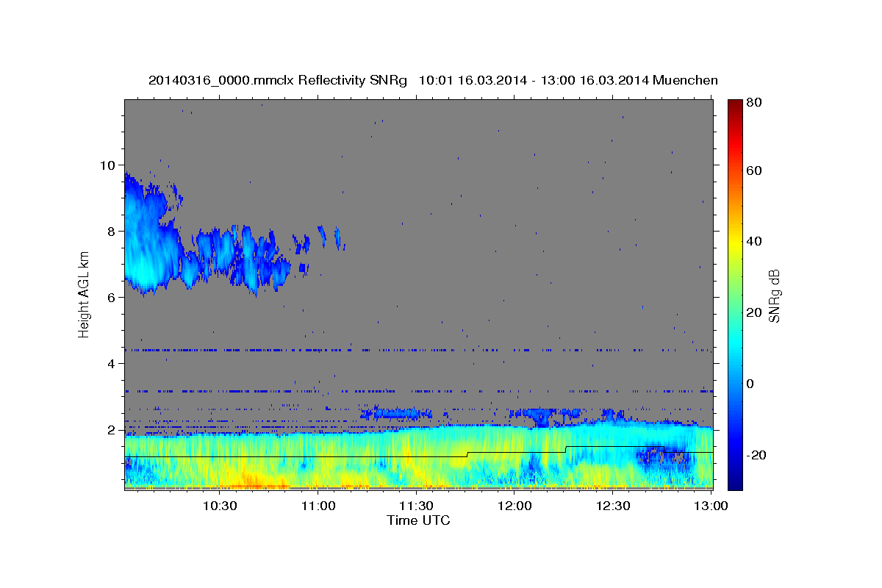Viewport: 882px width, 588px height.
Task: Click the 'SNRg dB' colorbar label
Action: 774,295
